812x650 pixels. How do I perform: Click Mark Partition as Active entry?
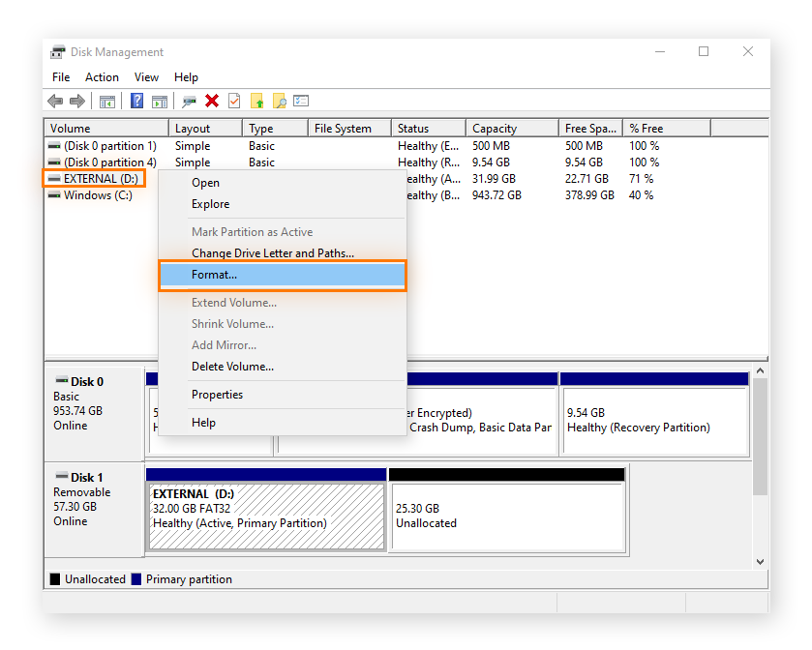pos(283,232)
